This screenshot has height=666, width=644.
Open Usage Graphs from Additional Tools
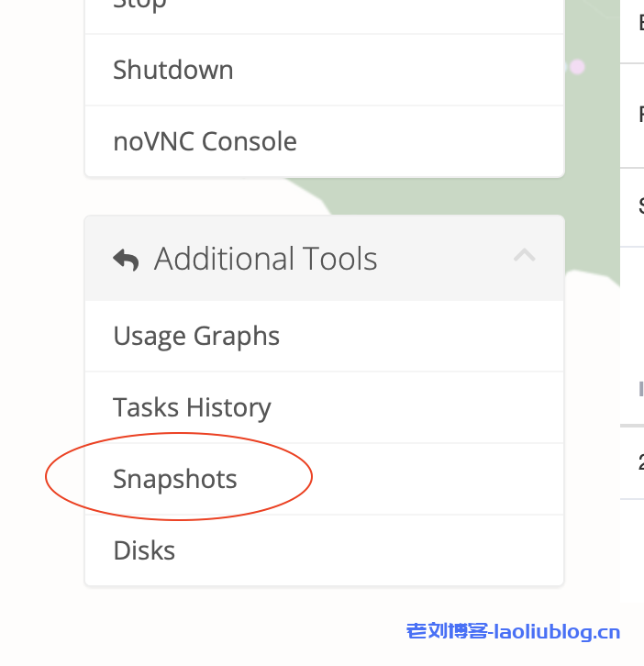(x=196, y=336)
